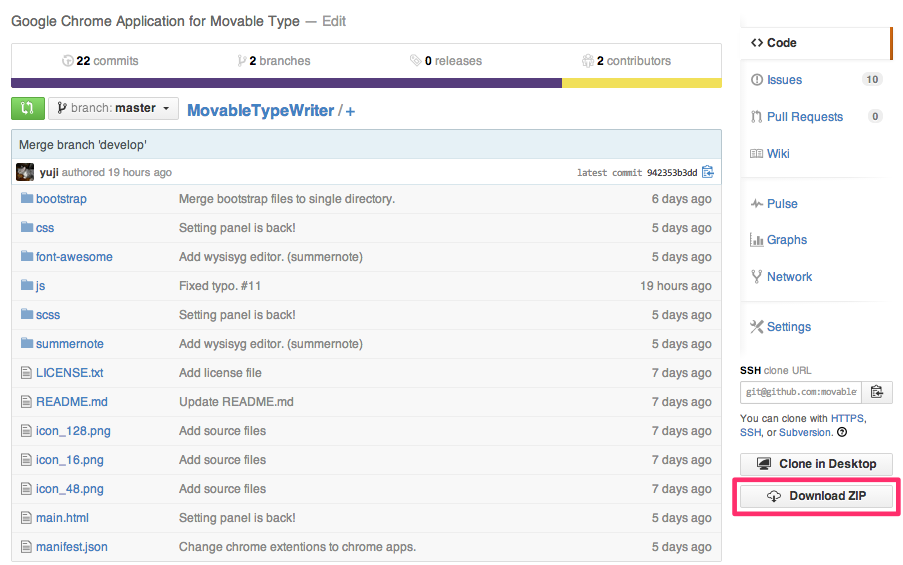This screenshot has width=903, height=565.
Task: Open the Pull Requests sidebar section
Action: [x=805, y=116]
